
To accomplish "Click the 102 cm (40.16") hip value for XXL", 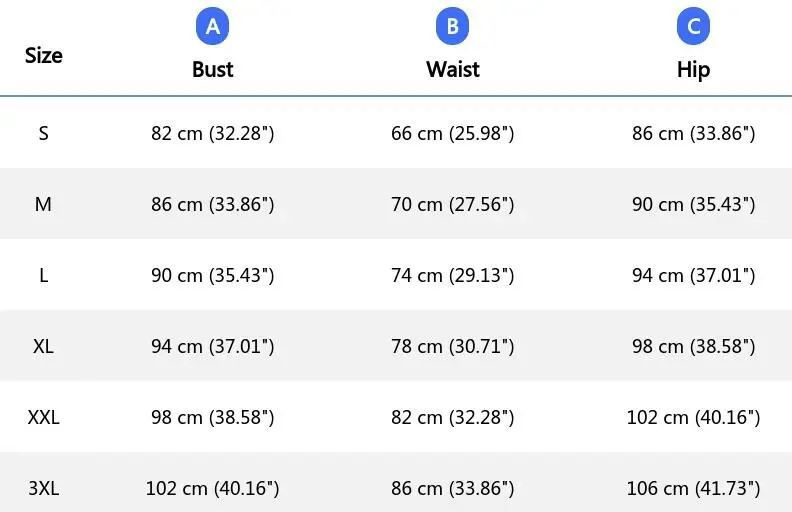I will tap(694, 418).
